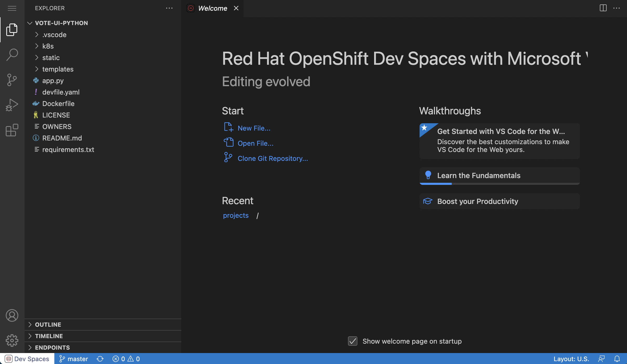Expand the .vscode folder
This screenshot has width=627, height=364.
(103, 34)
